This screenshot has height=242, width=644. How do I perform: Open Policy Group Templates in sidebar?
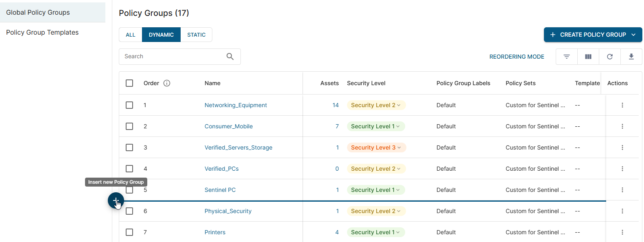[42, 32]
